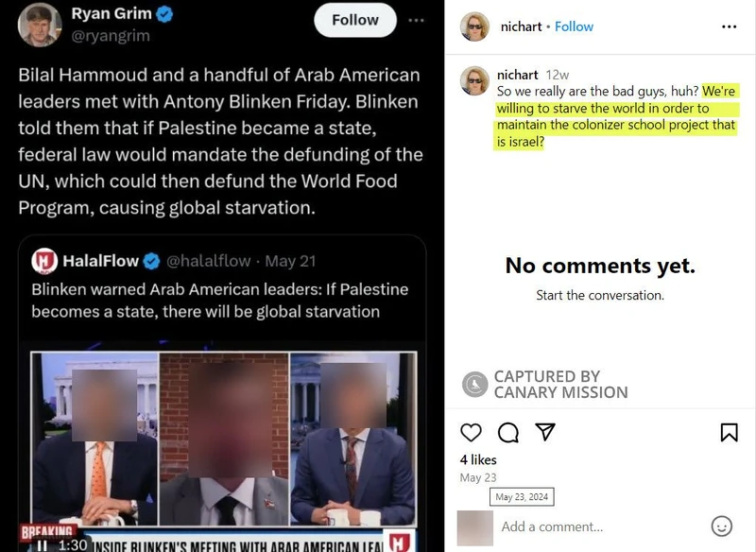Click Ryan Grim's profile avatar
The image size is (756, 552).
(x=40, y=25)
